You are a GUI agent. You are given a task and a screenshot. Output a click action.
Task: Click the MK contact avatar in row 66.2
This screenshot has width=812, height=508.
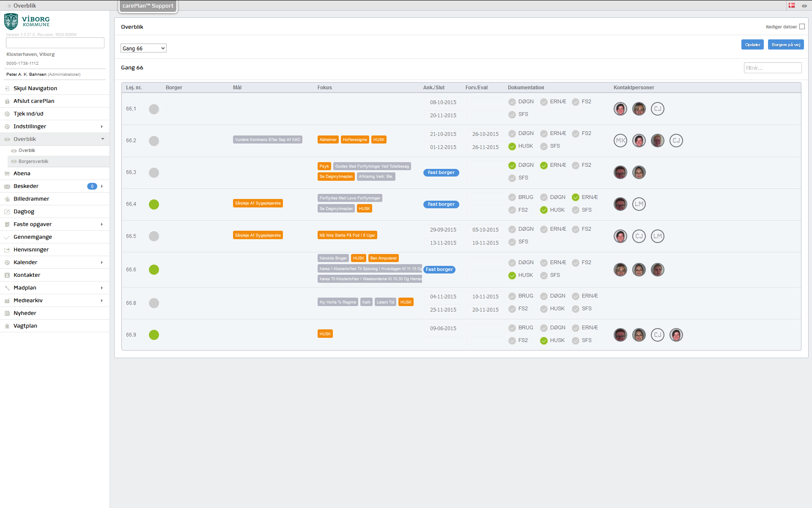[x=620, y=141]
